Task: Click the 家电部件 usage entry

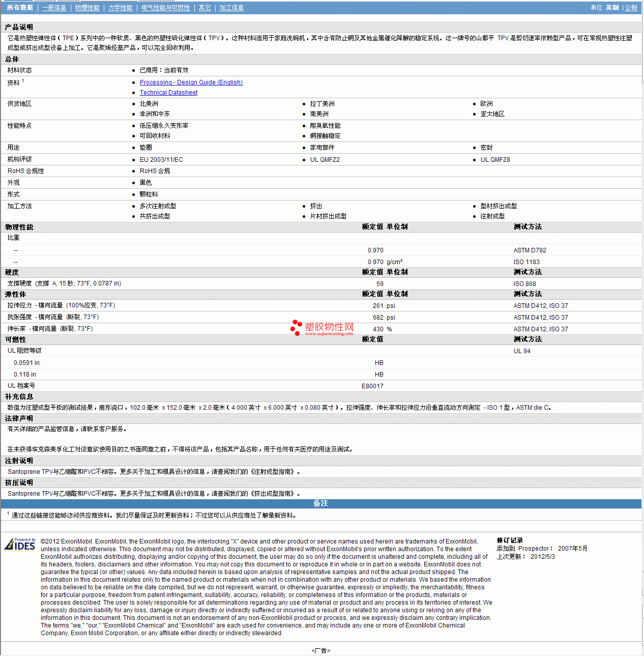Action: point(323,148)
